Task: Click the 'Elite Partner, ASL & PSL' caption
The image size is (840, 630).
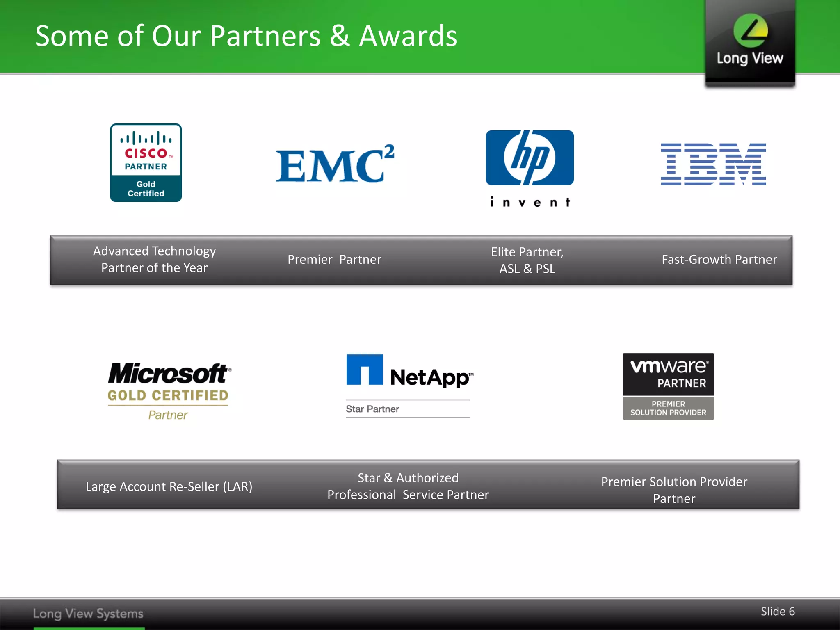Action: tap(527, 260)
